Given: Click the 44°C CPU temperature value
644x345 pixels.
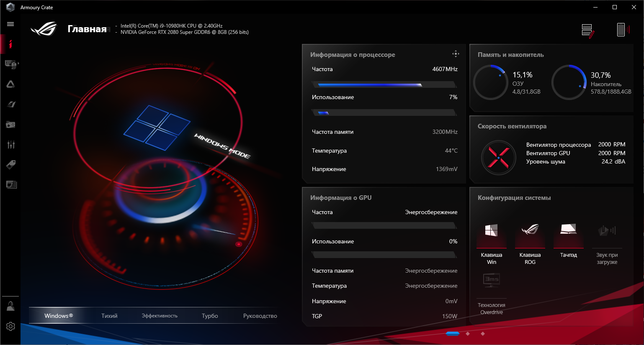Looking at the screenshot, I should [451, 151].
